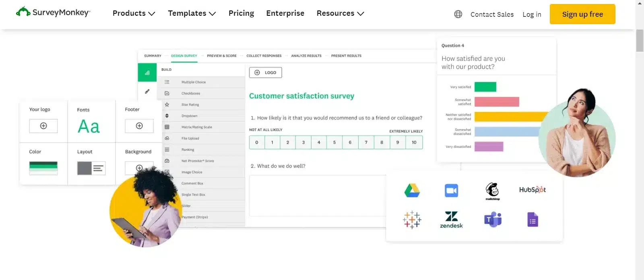This screenshot has width=644, height=280.
Task: Click the Multiple Choice list icon
Action: (x=167, y=82)
